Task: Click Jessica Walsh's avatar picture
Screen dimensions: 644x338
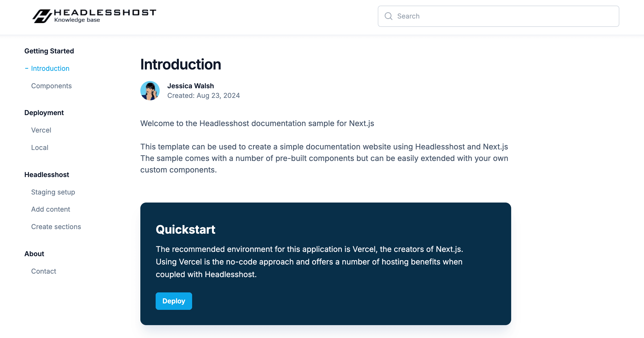Action: coord(150,91)
